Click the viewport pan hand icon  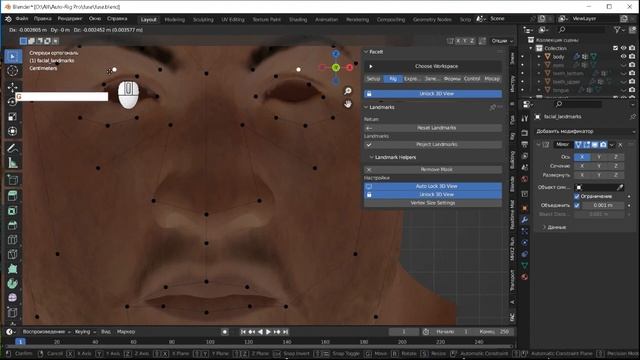coord(348,104)
